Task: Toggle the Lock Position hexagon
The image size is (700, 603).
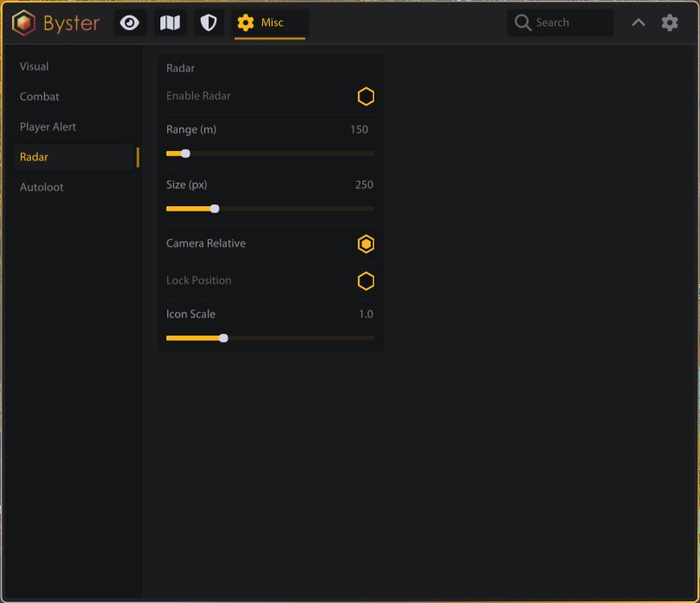Action: coord(366,281)
